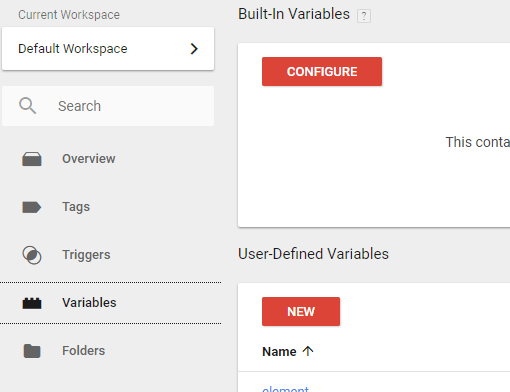The image size is (510, 392).
Task: Open the element variable link
Action: tap(285, 389)
